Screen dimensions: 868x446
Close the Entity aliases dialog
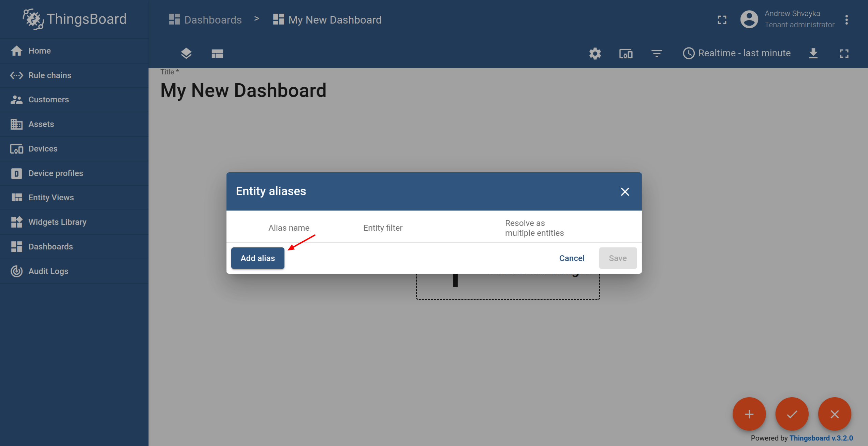(x=624, y=192)
